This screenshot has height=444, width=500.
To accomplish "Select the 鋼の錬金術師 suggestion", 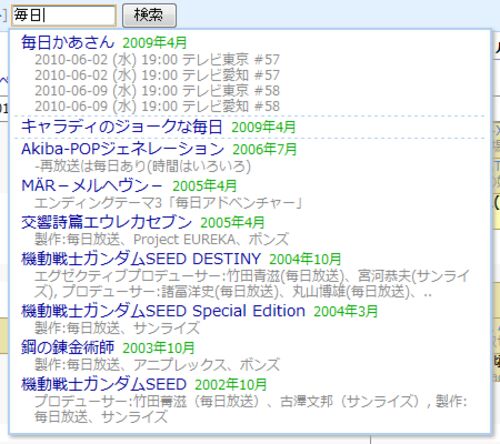I will pos(68,347).
